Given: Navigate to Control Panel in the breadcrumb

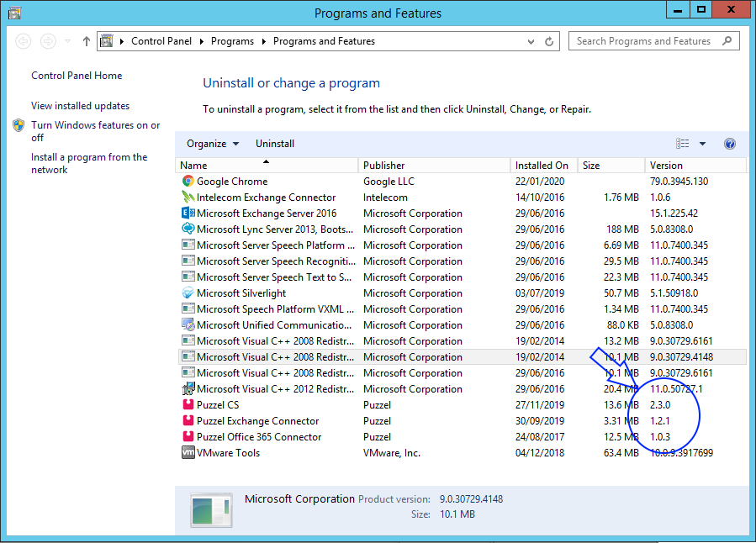Looking at the screenshot, I should point(162,40).
